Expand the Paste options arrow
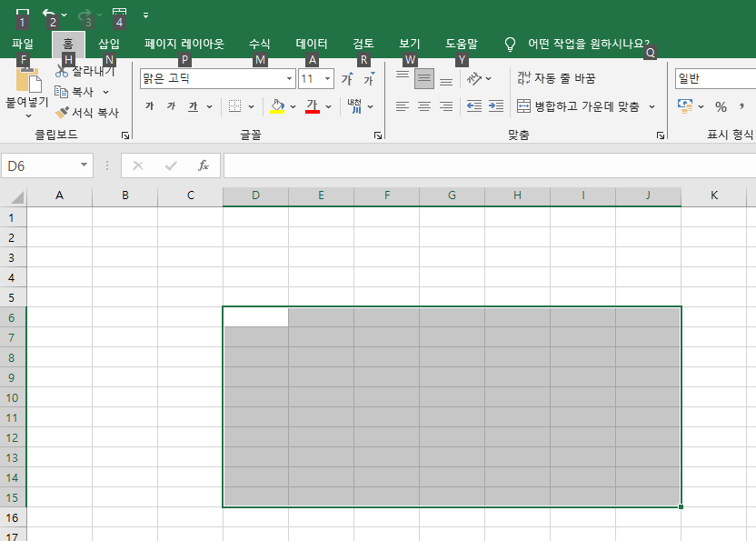 pos(28,115)
